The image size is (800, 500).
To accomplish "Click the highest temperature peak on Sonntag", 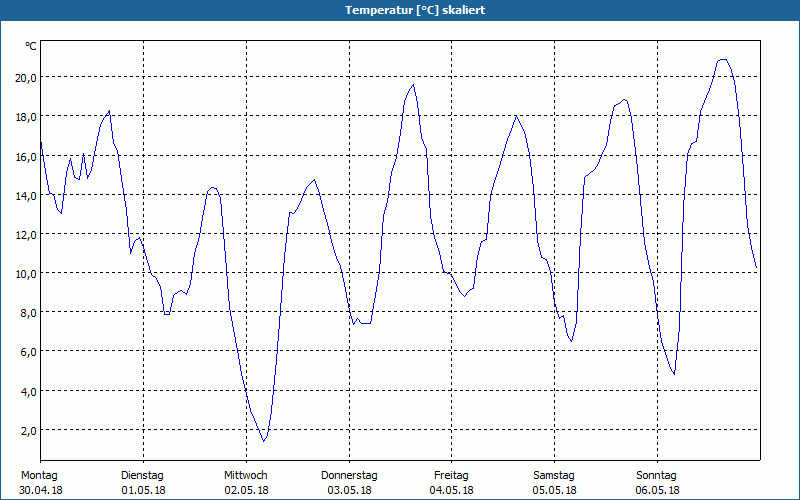I will point(722,60).
